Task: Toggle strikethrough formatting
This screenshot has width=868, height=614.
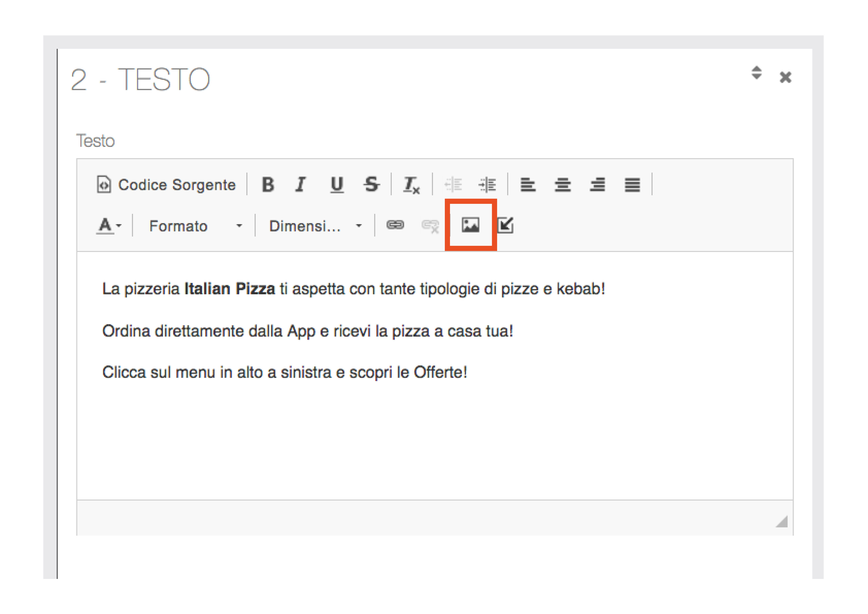Action: (x=371, y=185)
